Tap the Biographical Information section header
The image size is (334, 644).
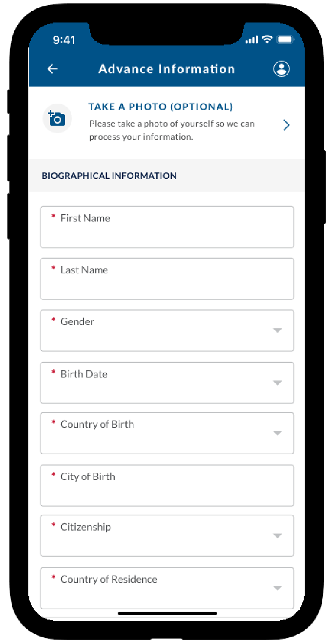pos(109,176)
